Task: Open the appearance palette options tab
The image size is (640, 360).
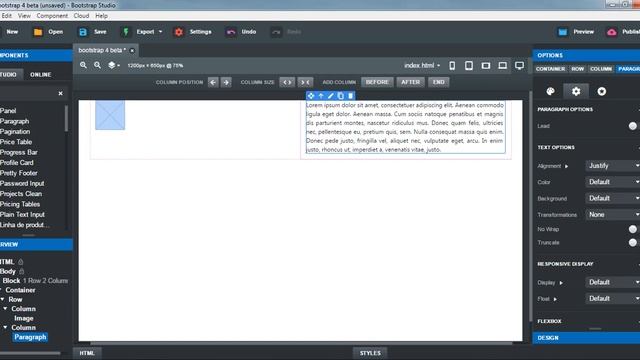Action: click(551, 91)
